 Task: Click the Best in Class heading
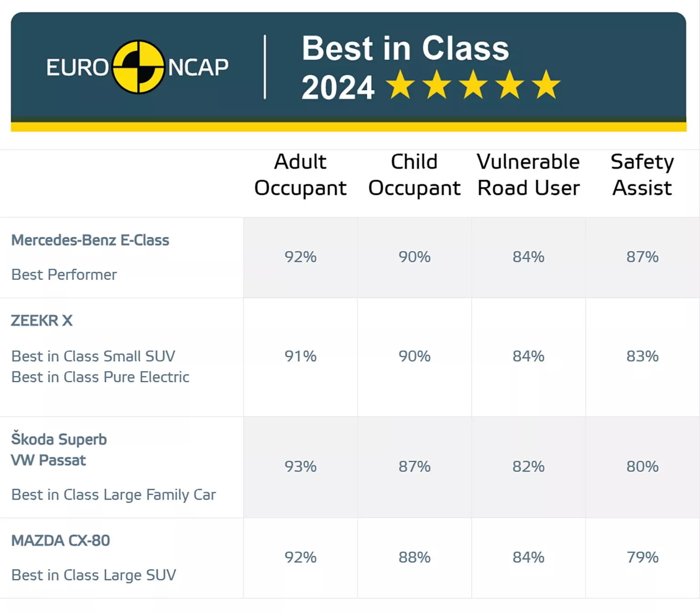pos(405,48)
